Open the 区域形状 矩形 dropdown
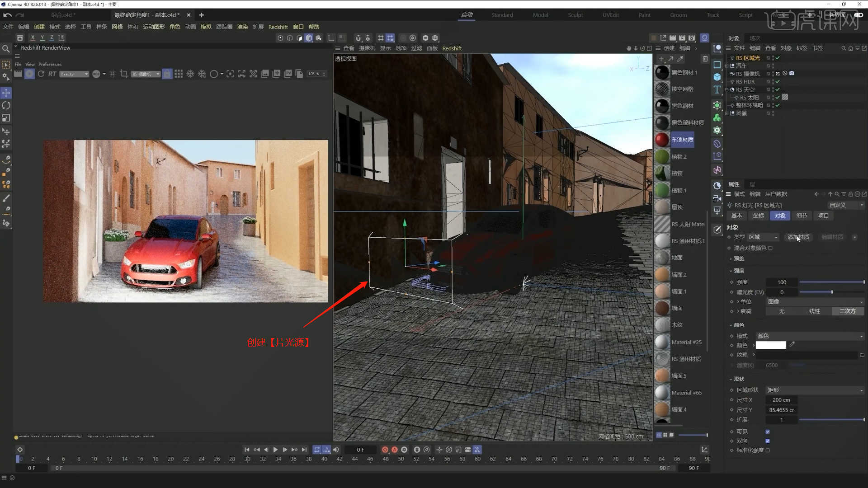The height and width of the screenshot is (488, 868). pyautogui.click(x=814, y=389)
